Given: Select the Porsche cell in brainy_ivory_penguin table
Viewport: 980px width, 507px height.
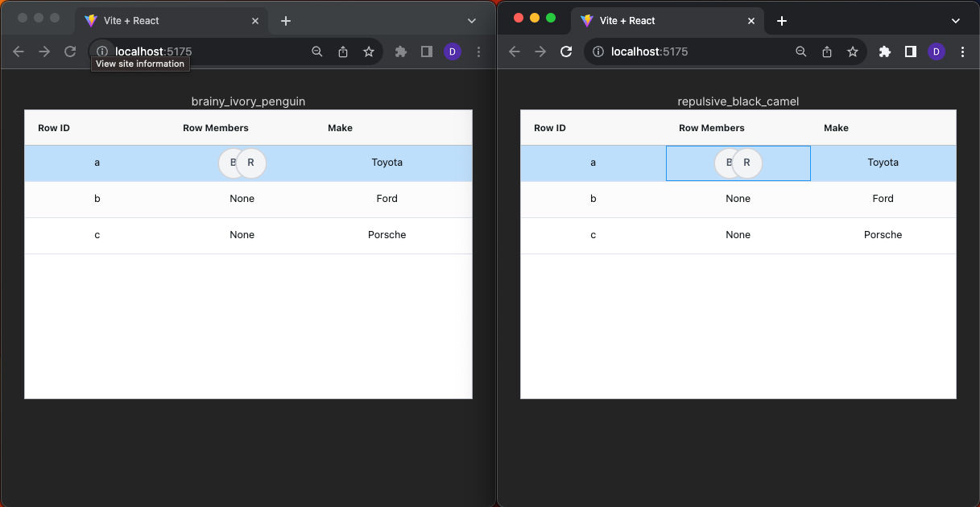Looking at the screenshot, I should [387, 236].
